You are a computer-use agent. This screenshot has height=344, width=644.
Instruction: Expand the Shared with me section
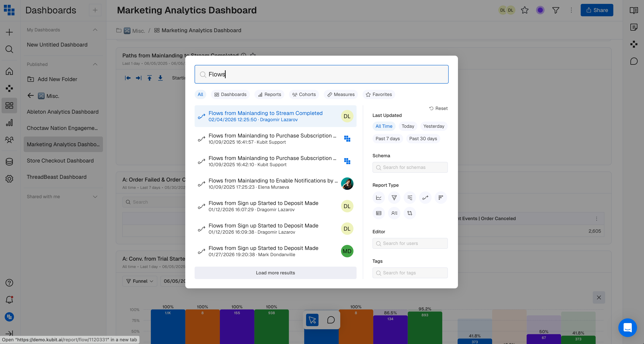pos(95,197)
